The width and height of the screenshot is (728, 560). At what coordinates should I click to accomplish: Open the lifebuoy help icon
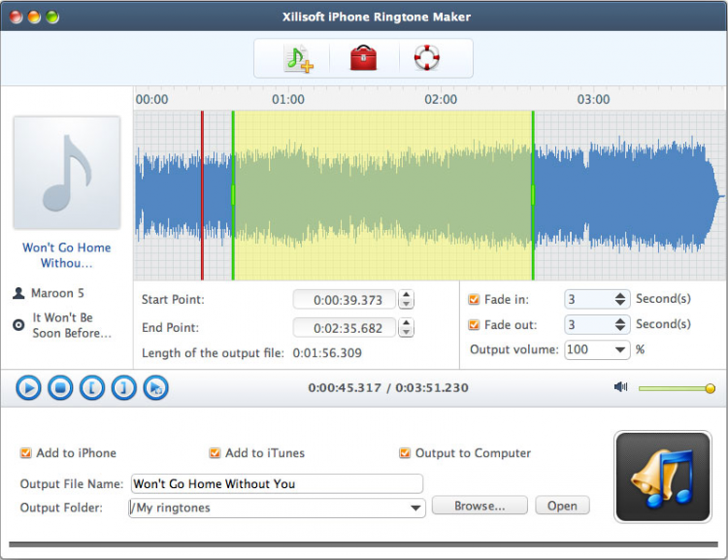(x=427, y=57)
